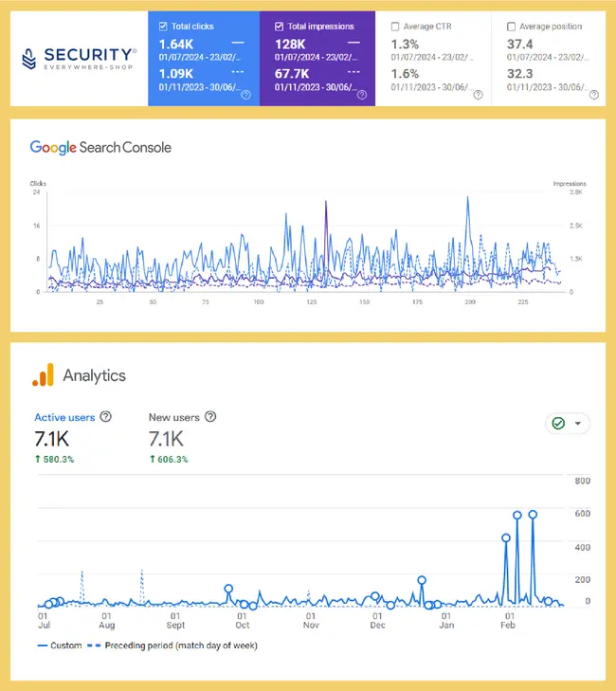This screenshot has width=616, height=691.
Task: Open help icon on Total impressions card
Action: point(362,94)
